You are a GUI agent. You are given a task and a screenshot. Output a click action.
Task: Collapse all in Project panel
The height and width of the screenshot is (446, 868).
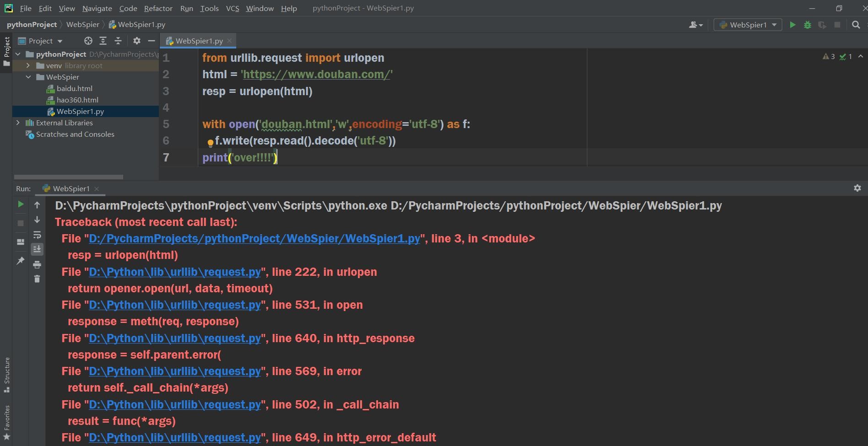pyautogui.click(x=118, y=41)
